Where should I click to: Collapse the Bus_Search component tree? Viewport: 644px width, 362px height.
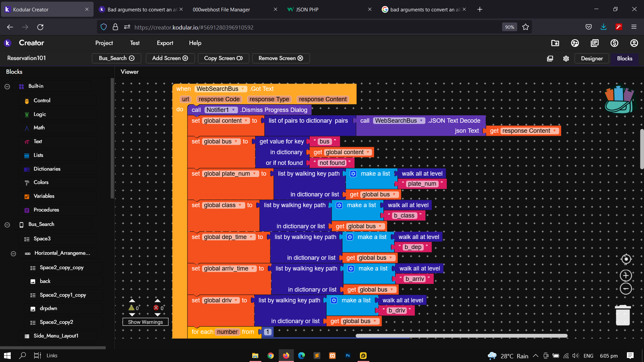coord(7,225)
